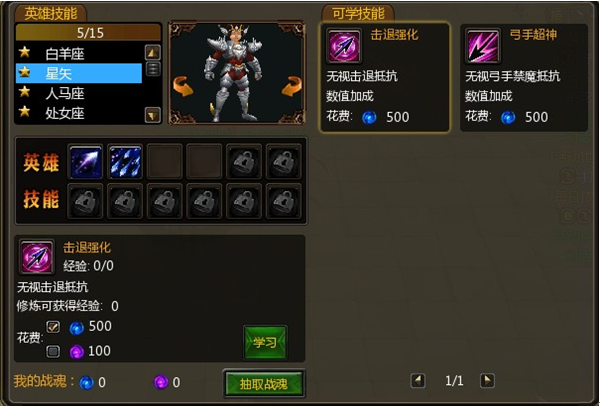
Task: Rotate hero model right with orange arrow
Action: pos(292,86)
